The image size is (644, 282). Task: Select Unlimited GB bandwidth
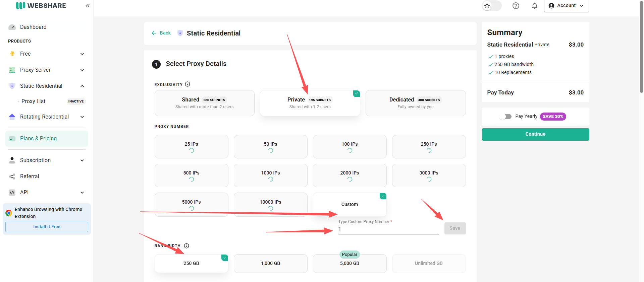[429, 264]
